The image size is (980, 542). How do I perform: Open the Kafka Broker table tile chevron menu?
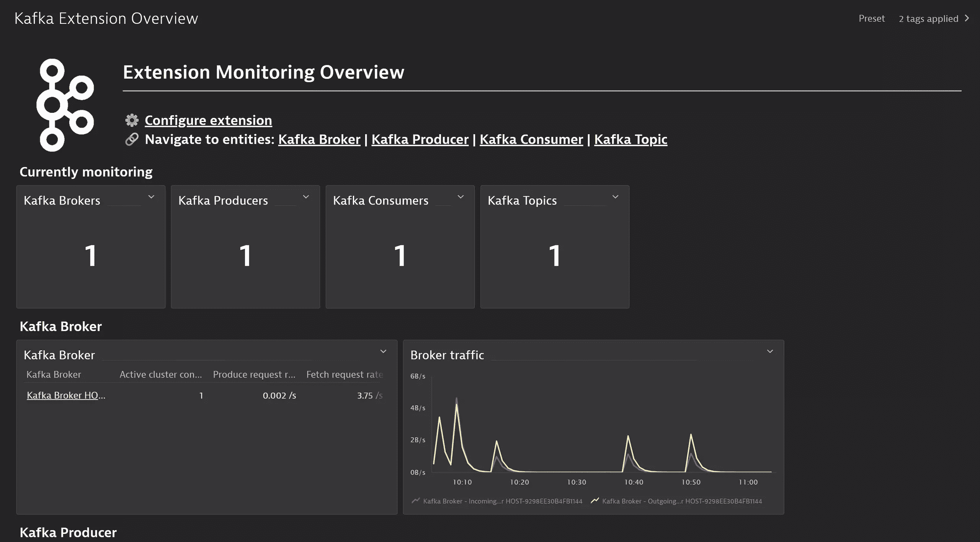tap(383, 352)
